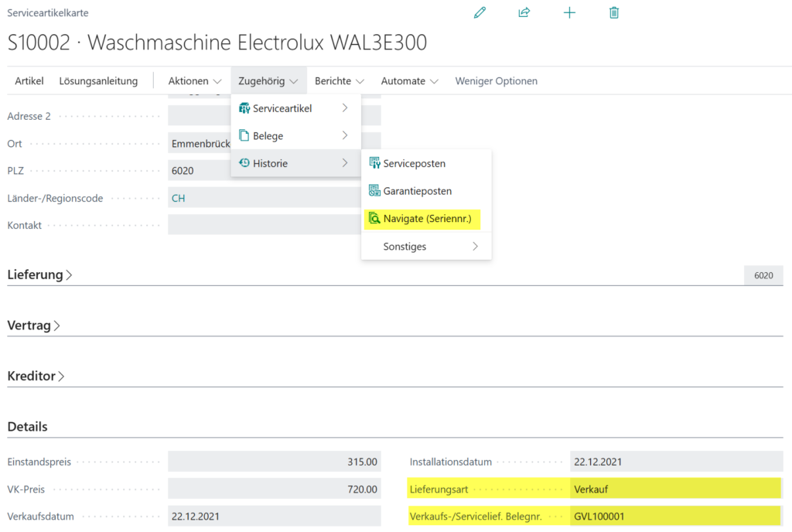Click the plus icon to create new

tap(569, 12)
